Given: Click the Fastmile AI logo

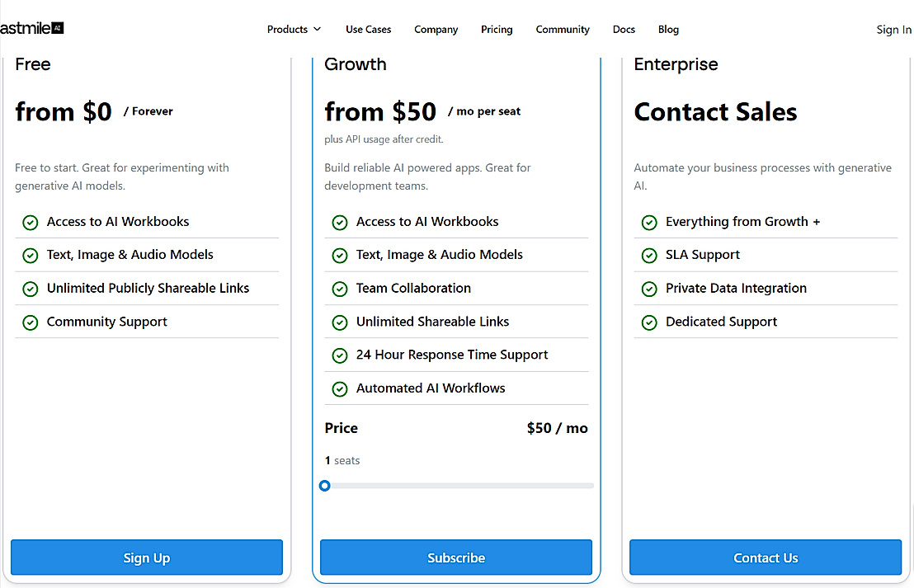Looking at the screenshot, I should point(32,28).
